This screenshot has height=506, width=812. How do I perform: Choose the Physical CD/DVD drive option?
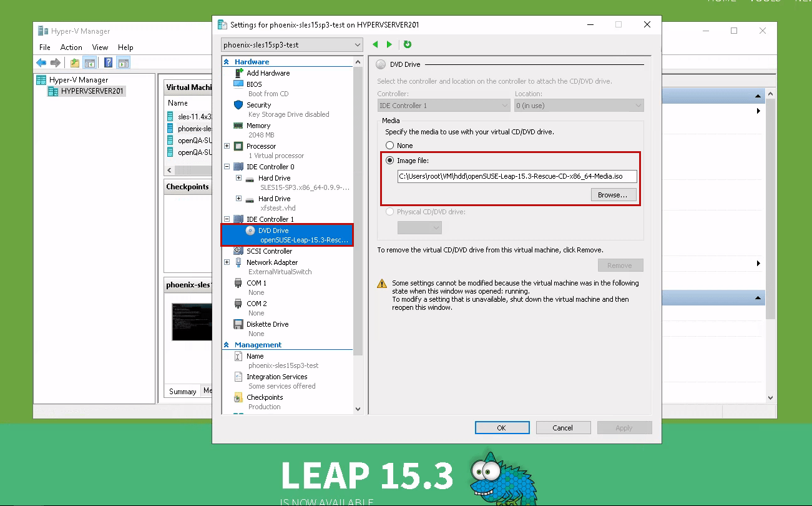[x=390, y=211]
